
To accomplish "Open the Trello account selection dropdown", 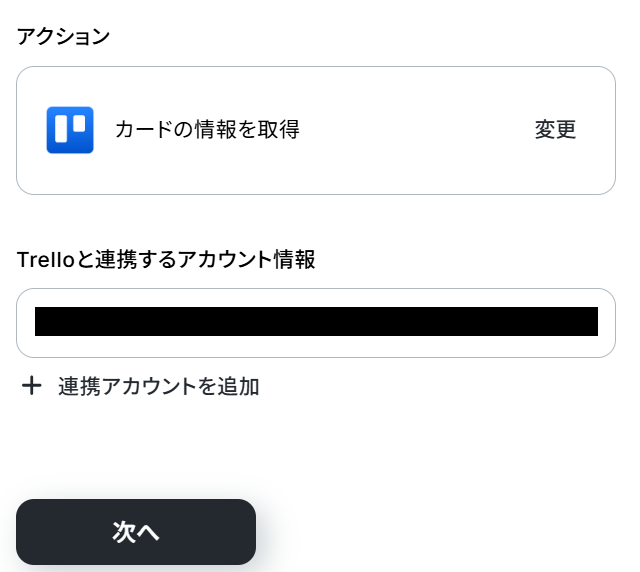I will pyautogui.click(x=316, y=323).
